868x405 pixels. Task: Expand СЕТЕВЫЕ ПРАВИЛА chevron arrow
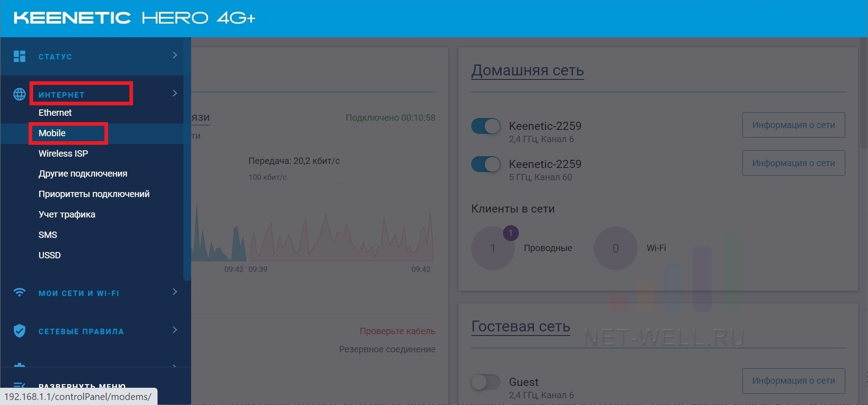pyautogui.click(x=175, y=330)
